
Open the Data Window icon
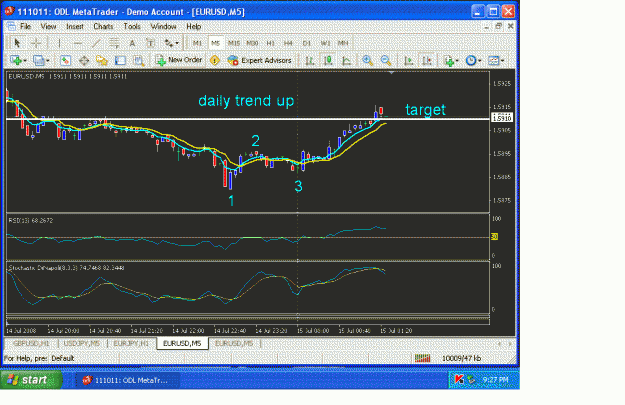tap(84, 61)
